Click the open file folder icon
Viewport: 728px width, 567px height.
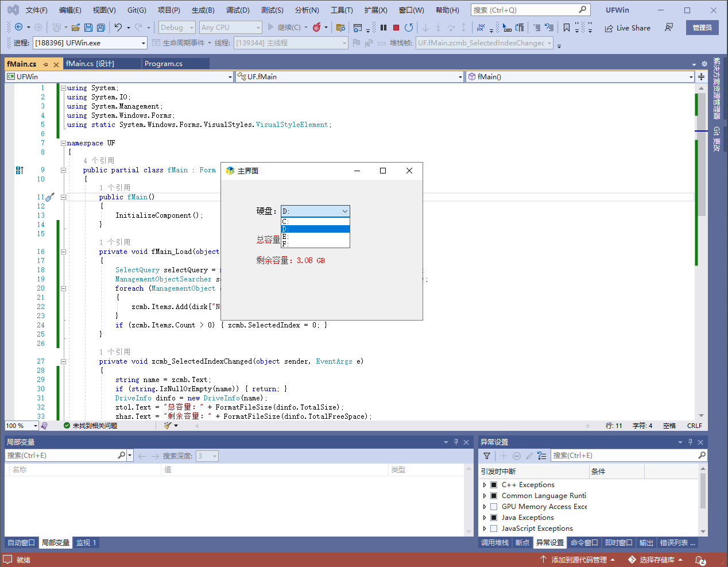pyautogui.click(x=76, y=27)
